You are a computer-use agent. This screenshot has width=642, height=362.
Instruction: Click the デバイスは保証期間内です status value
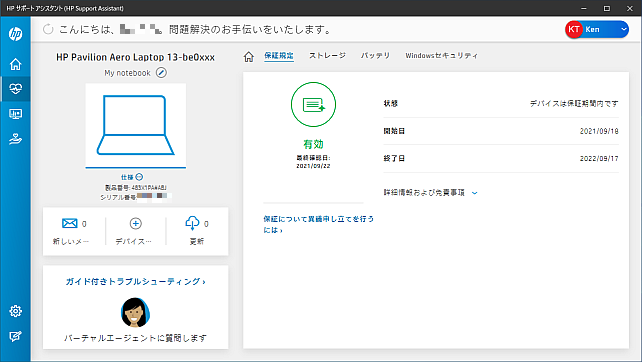pos(574,104)
